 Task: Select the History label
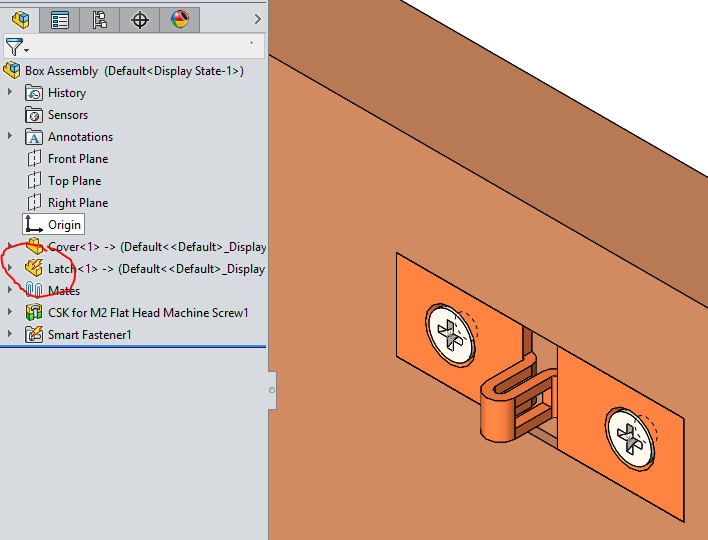coord(67,93)
